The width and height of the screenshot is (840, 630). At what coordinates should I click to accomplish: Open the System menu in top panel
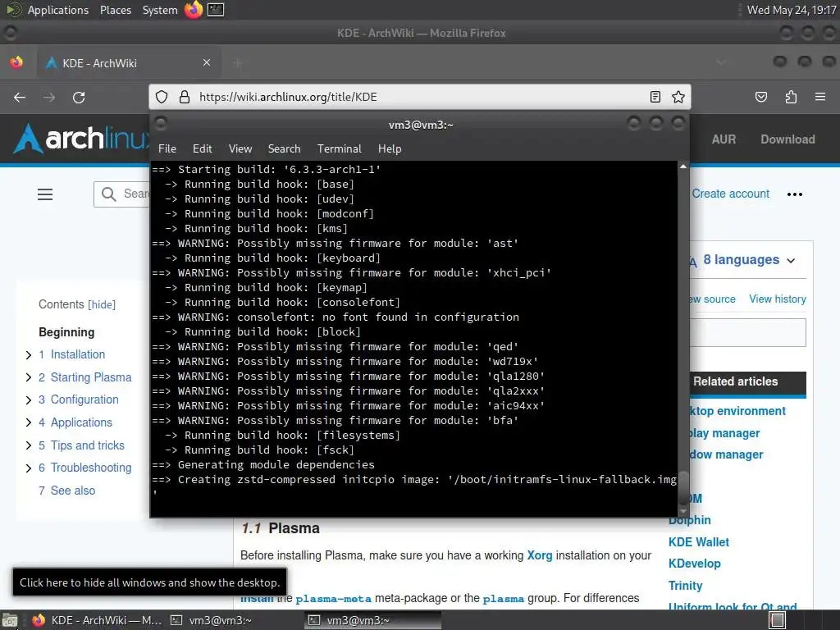[x=160, y=10]
